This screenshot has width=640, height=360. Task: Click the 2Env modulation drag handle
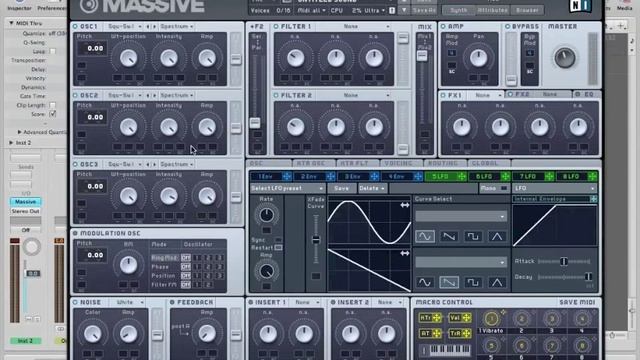[x=331, y=176]
